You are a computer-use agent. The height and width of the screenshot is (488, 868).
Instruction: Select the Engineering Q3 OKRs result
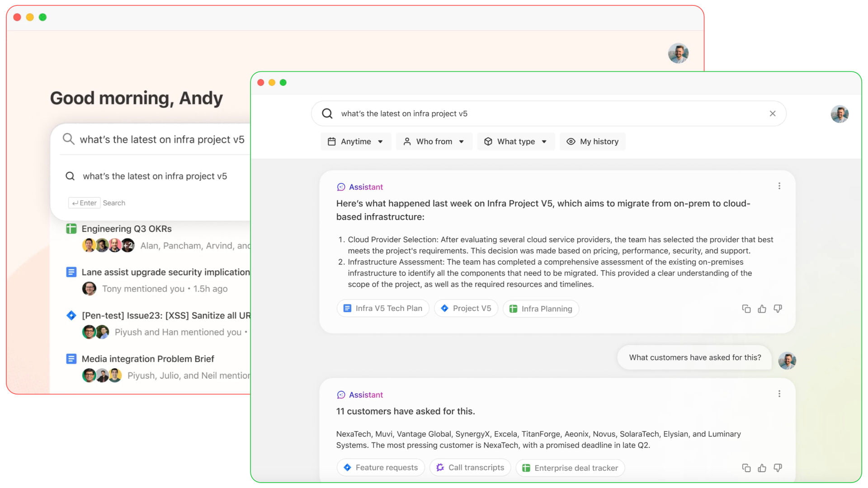tap(127, 229)
